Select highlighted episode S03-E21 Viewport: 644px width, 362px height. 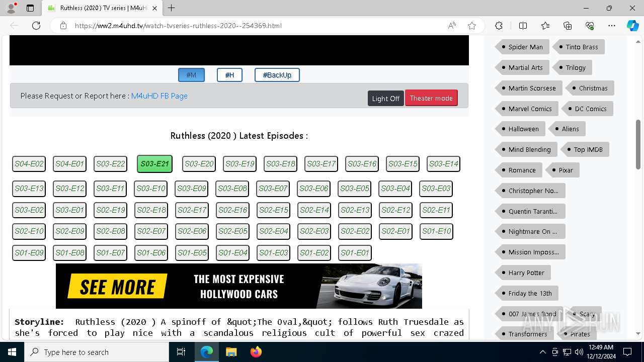154,164
